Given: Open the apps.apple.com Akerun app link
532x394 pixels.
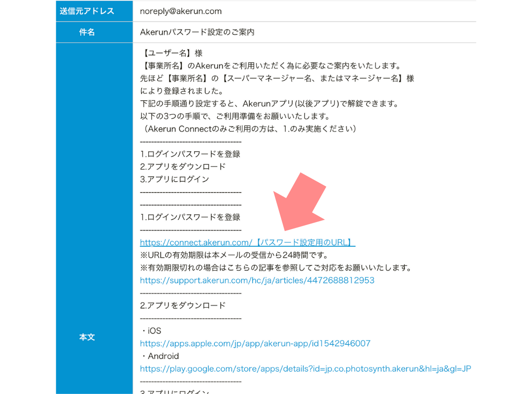Looking at the screenshot, I should pyautogui.click(x=255, y=343).
